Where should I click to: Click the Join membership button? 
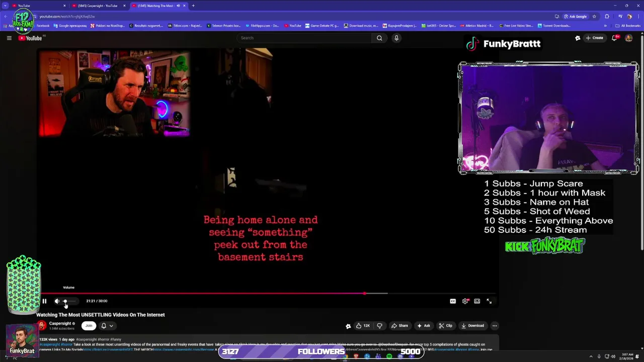pyautogui.click(x=89, y=325)
